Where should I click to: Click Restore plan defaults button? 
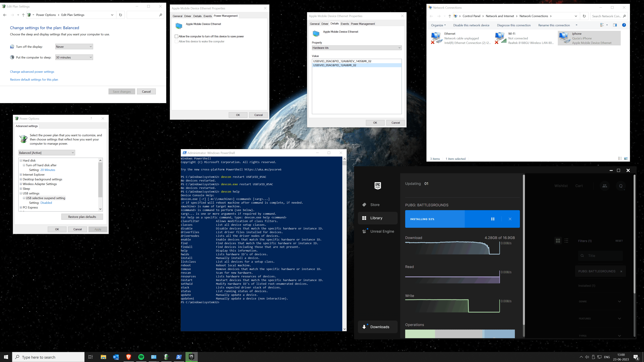click(82, 217)
